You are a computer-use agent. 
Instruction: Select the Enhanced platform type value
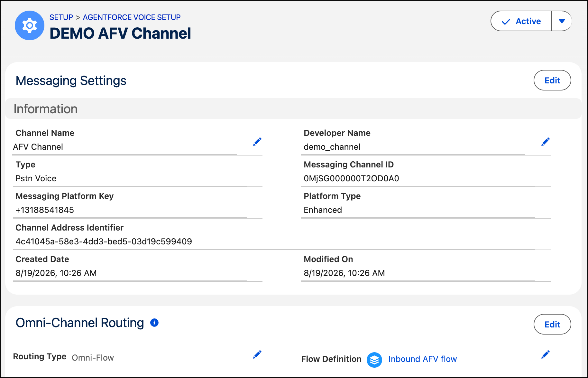coord(323,210)
